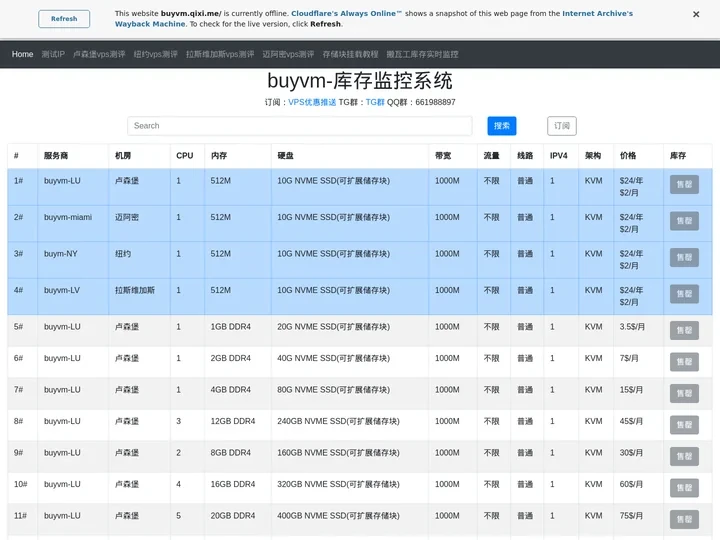Screen dimensions: 720x540
Task: Open the VPS优惠推送 subscription link
Action: [312, 102]
